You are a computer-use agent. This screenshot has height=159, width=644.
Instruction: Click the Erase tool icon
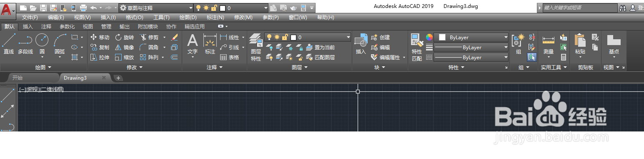click(x=174, y=37)
